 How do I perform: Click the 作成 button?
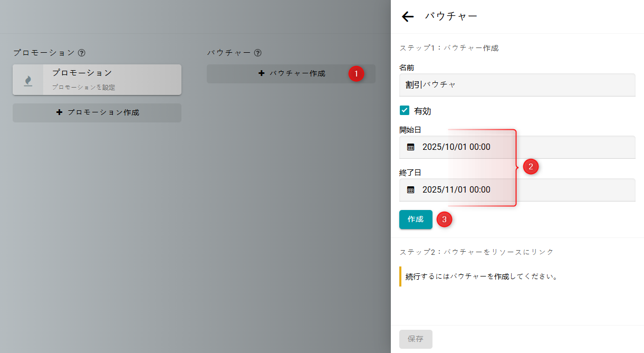pyautogui.click(x=416, y=220)
